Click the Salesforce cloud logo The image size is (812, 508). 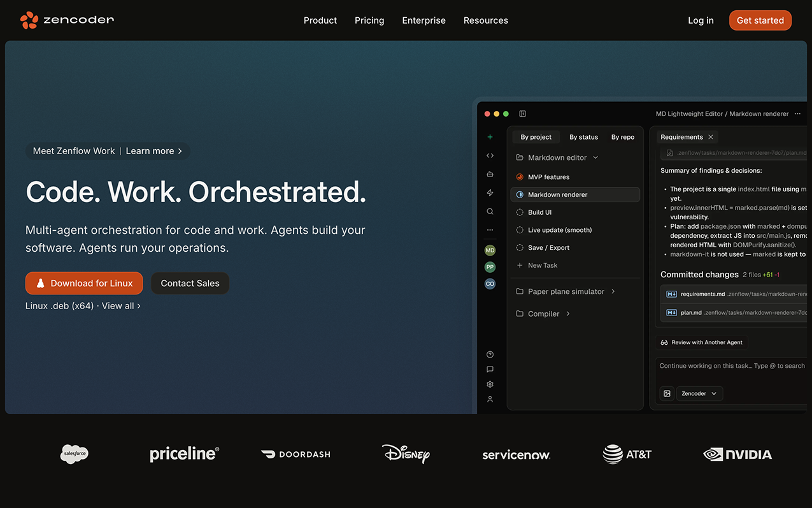pyautogui.click(x=75, y=454)
